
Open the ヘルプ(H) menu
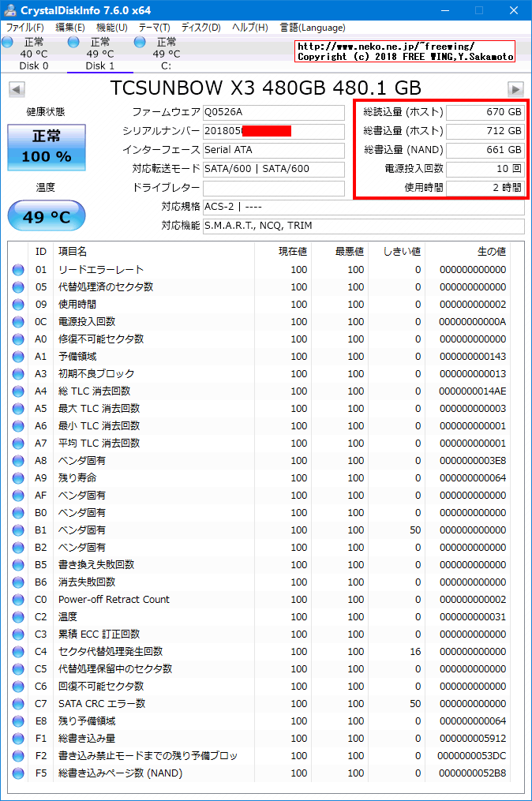(x=250, y=28)
